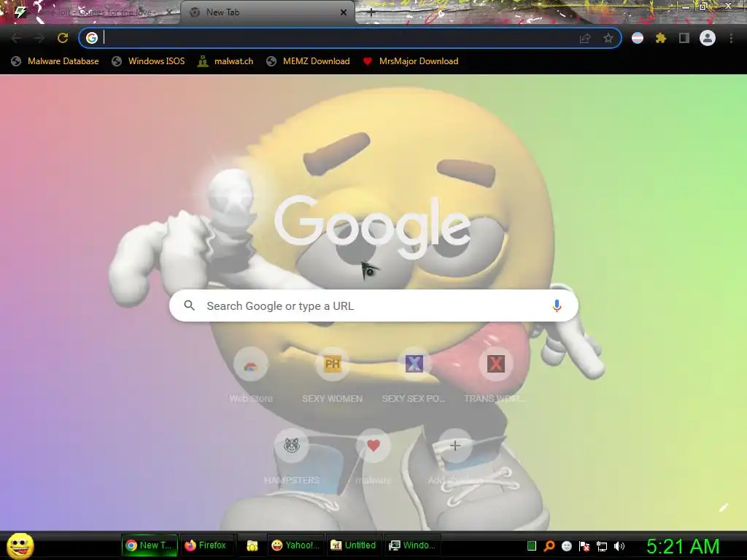Open the Windows ISOS bookmark
Viewport: 747px width, 560px height.
[x=148, y=61]
